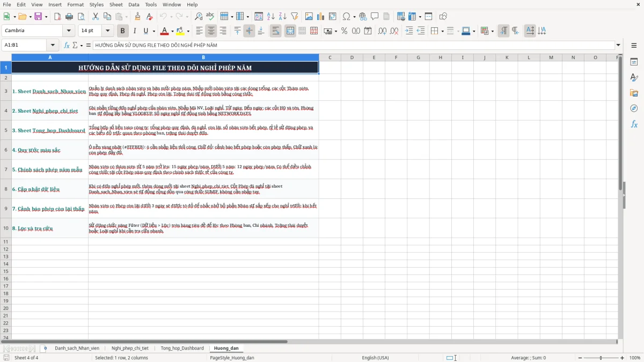The image size is (644, 362).
Task: Click the red font color swatch
Action: (165, 31)
